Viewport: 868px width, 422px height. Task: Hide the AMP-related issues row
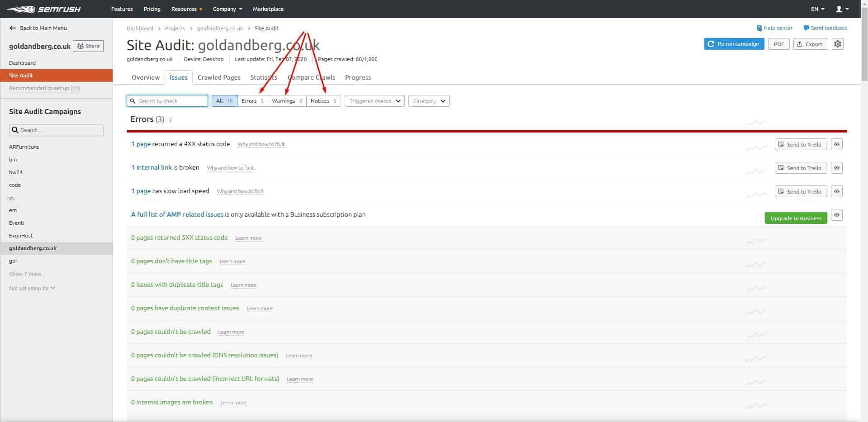point(837,215)
